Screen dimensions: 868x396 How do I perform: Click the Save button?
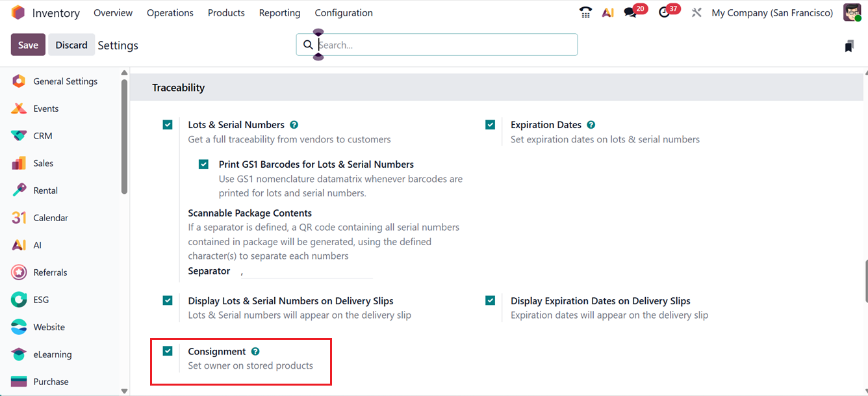pyautogui.click(x=28, y=45)
